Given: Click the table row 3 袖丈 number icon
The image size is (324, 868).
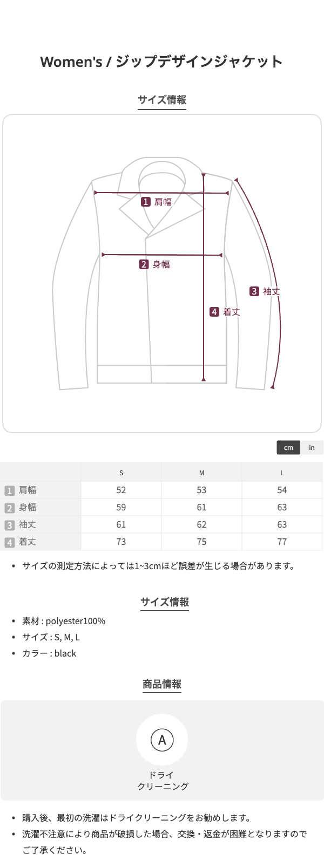Looking at the screenshot, I should [x=9, y=525].
